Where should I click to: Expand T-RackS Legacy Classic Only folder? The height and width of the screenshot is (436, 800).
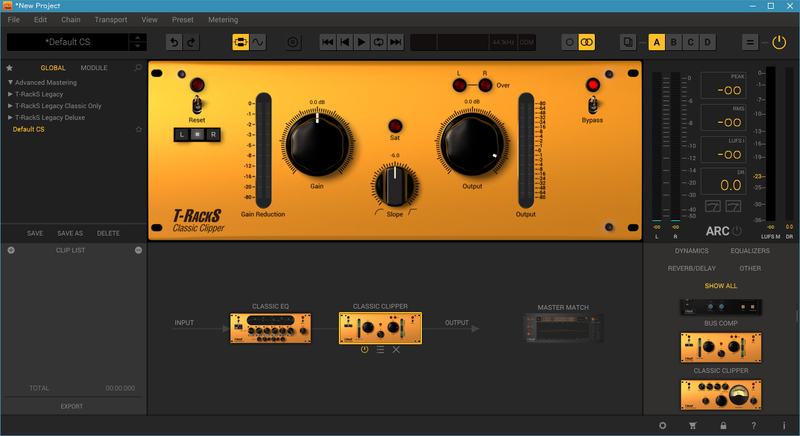10,106
